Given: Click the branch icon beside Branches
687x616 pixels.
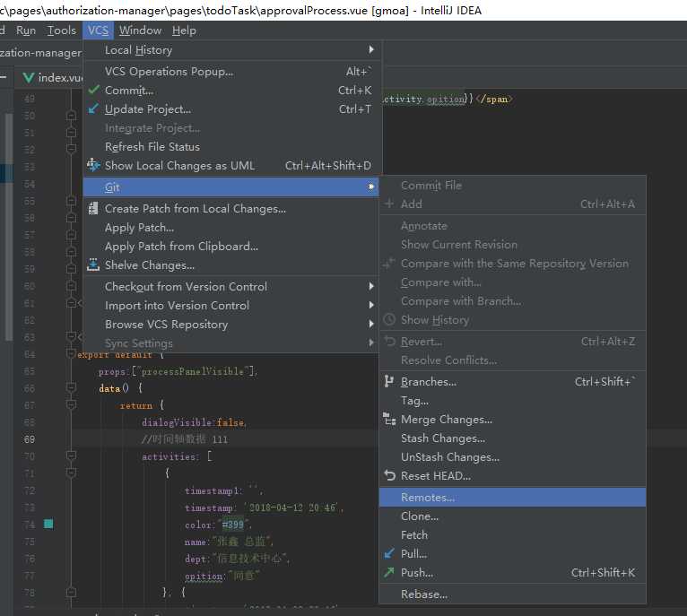Looking at the screenshot, I should (388, 381).
